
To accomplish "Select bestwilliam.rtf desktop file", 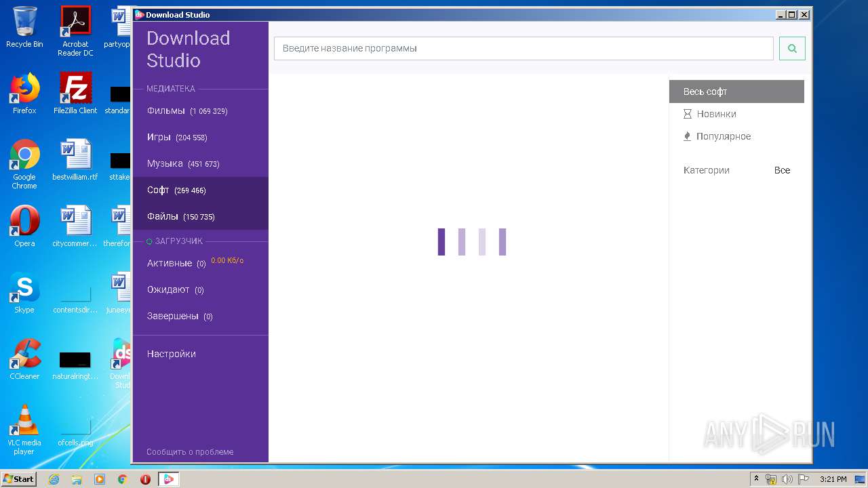I will pyautogui.click(x=75, y=160).
